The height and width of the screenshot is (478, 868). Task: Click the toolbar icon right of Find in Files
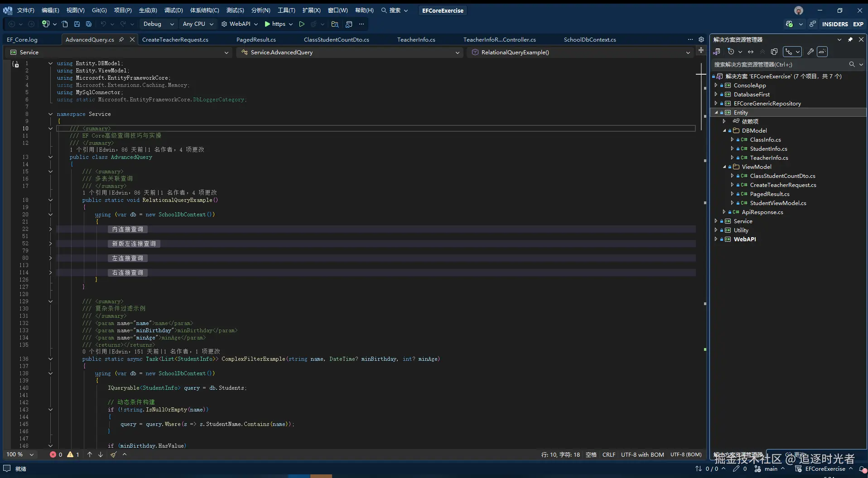pyautogui.click(x=349, y=24)
